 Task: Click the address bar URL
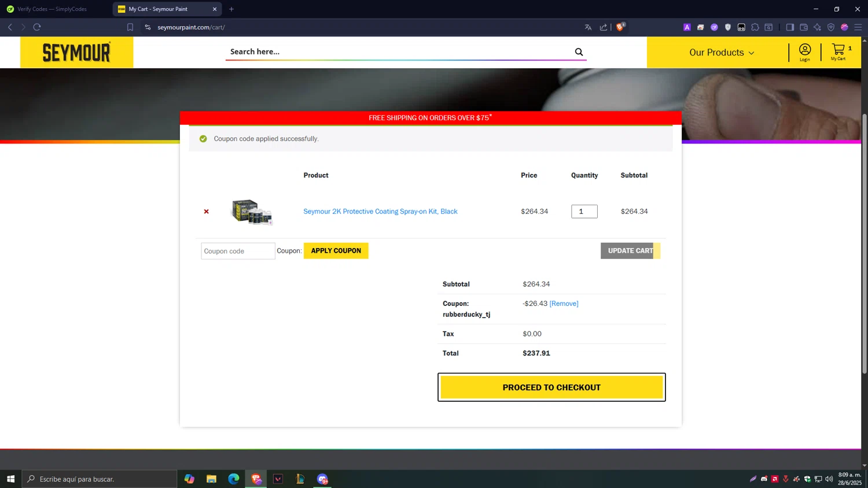click(191, 27)
